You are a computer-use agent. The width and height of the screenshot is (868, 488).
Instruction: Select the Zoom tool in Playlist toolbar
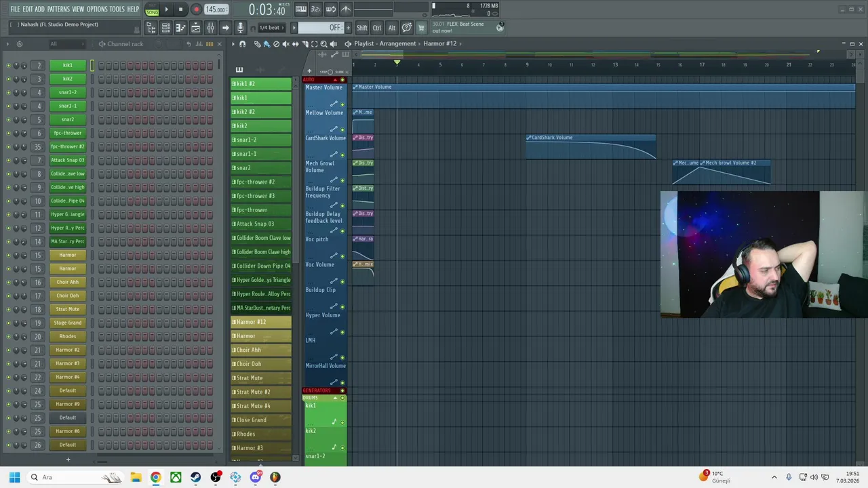323,44
